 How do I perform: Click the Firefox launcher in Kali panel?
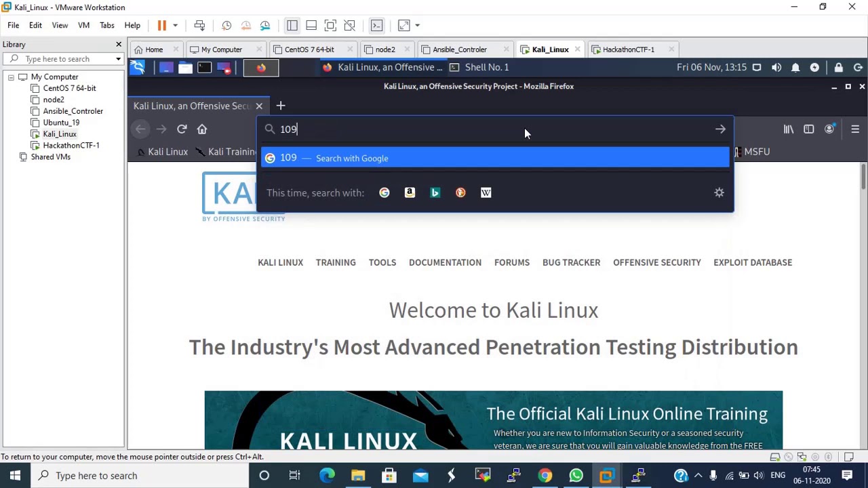tap(261, 67)
